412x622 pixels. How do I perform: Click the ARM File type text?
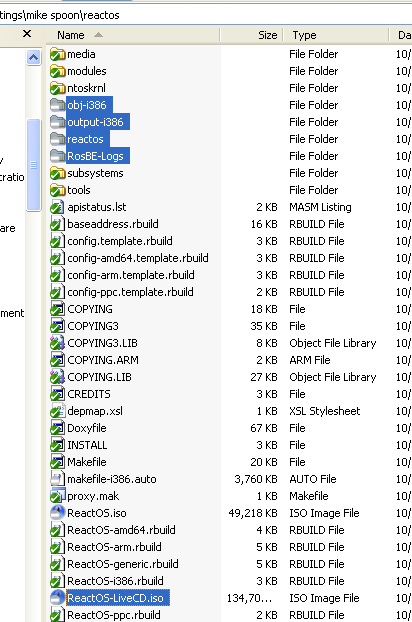[x=309, y=360]
